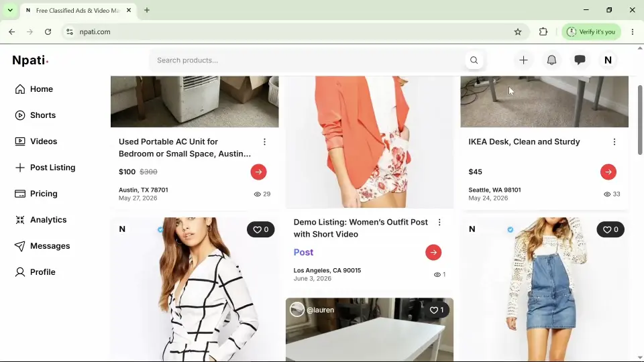Image resolution: width=644 pixels, height=362 pixels.
Task: Open Messages in the sidebar
Action: (x=42, y=246)
